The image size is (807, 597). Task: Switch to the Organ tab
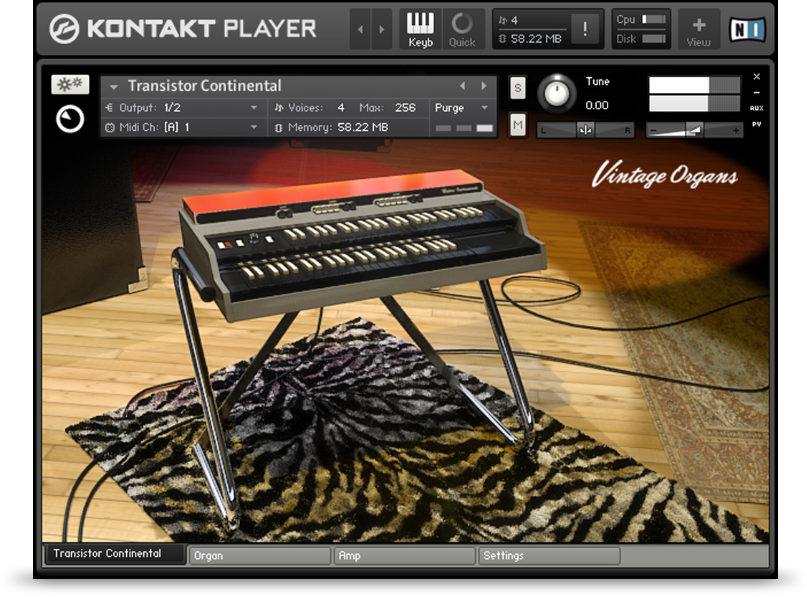tap(260, 556)
